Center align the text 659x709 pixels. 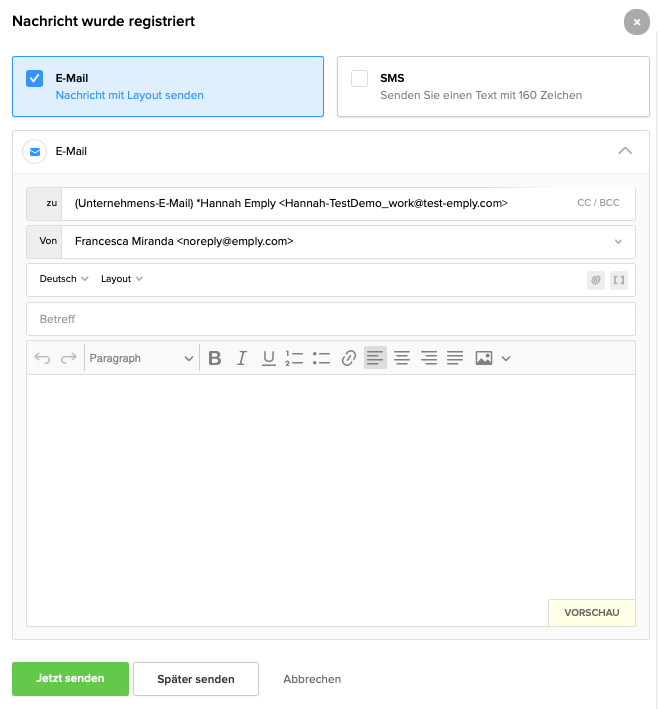coord(402,358)
